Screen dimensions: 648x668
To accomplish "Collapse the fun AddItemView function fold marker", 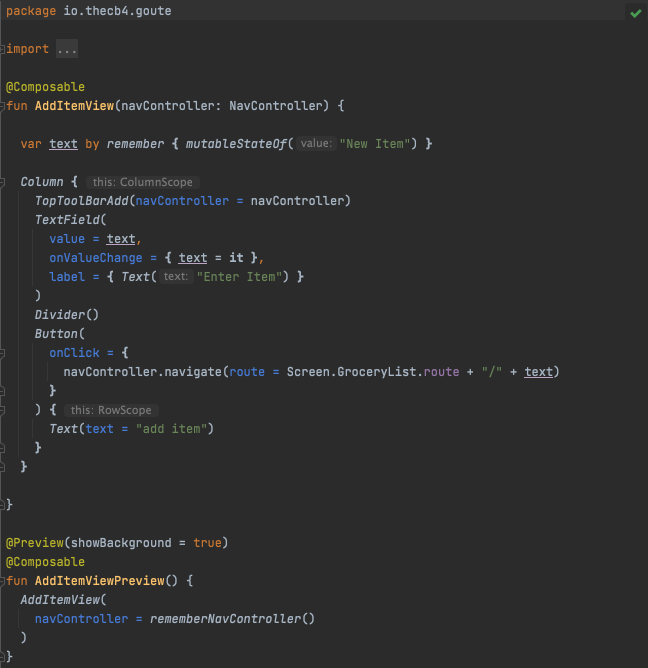I will click(x=2, y=106).
